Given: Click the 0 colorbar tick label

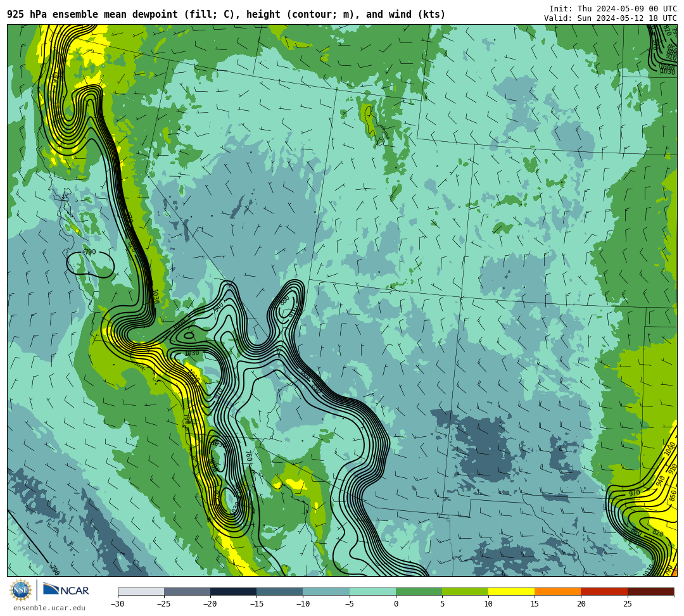Looking at the screenshot, I should [x=396, y=604].
